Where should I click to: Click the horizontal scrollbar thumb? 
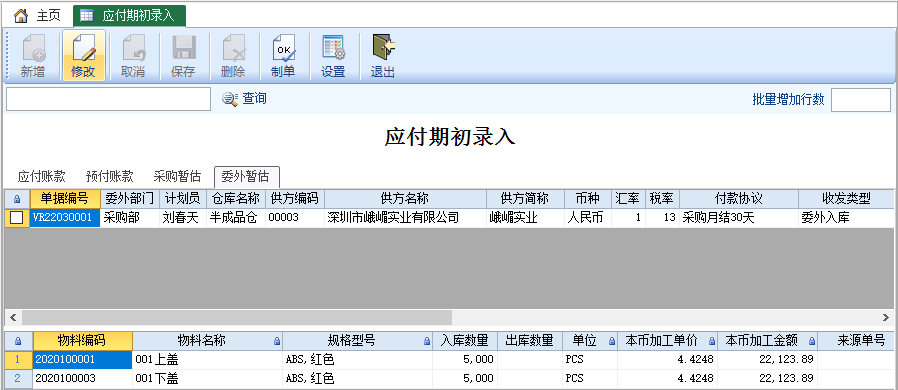(237, 317)
